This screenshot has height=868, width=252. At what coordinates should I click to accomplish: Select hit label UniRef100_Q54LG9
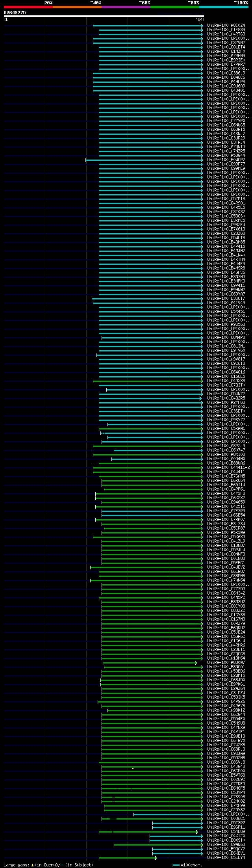(226, 831)
